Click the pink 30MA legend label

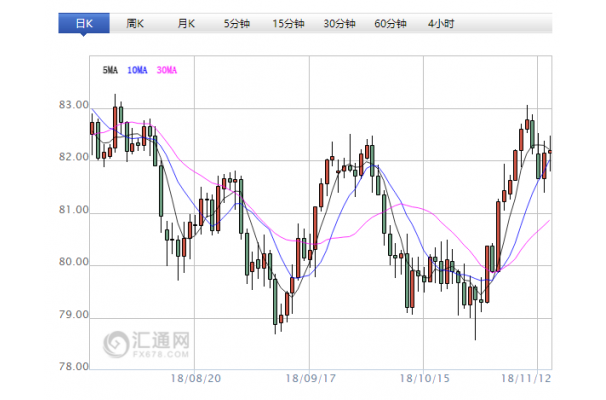coord(167,70)
